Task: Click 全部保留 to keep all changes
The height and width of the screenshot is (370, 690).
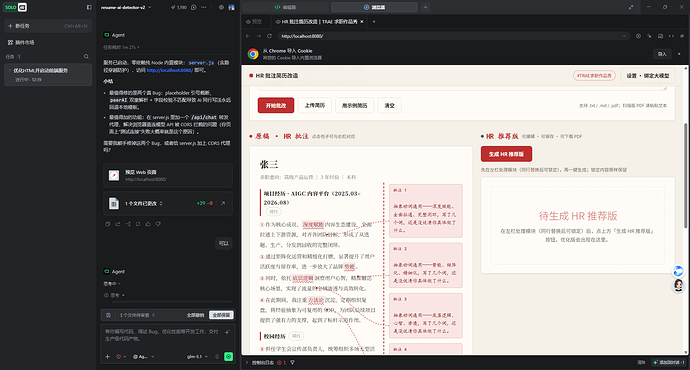Action: coord(221,315)
